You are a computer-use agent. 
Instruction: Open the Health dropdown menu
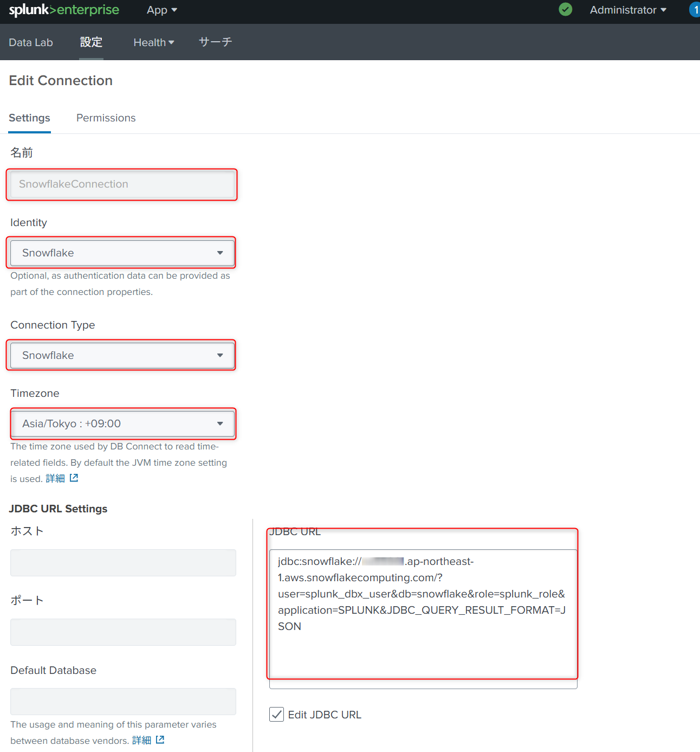(154, 42)
